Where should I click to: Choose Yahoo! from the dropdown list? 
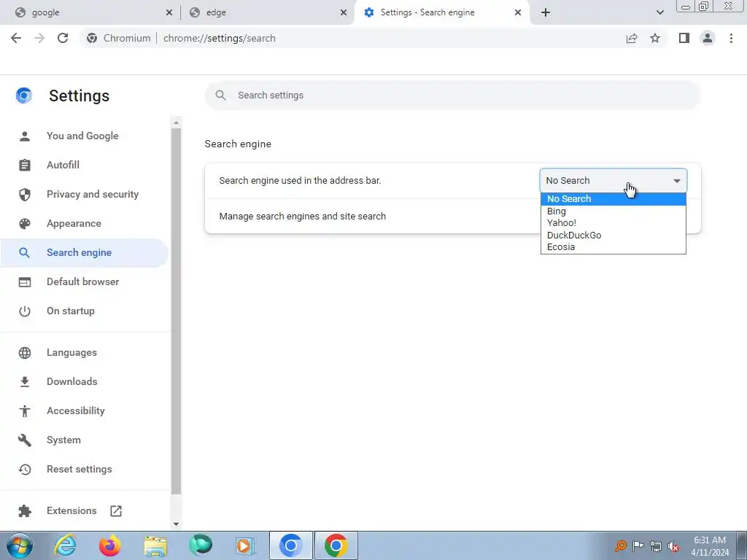pos(613,223)
